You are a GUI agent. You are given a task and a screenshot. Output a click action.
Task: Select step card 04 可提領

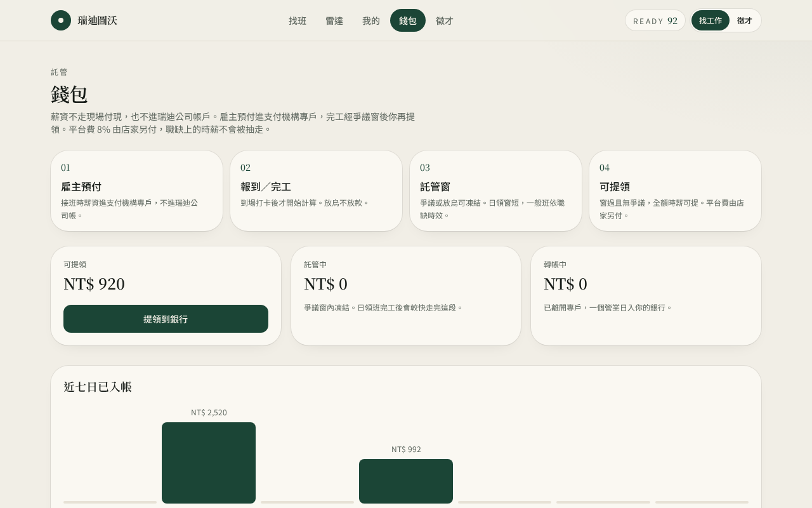[675, 190]
